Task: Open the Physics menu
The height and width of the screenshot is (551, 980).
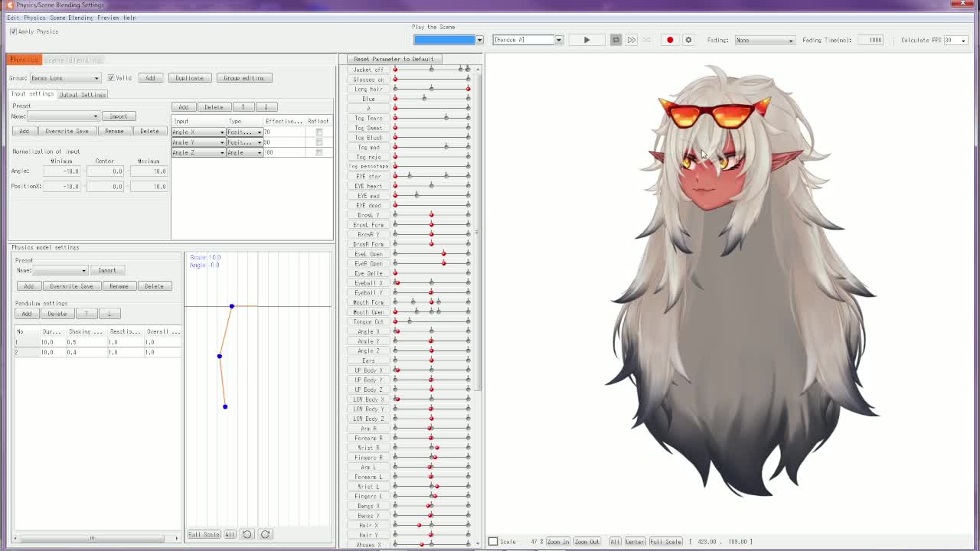Action: tap(34, 18)
